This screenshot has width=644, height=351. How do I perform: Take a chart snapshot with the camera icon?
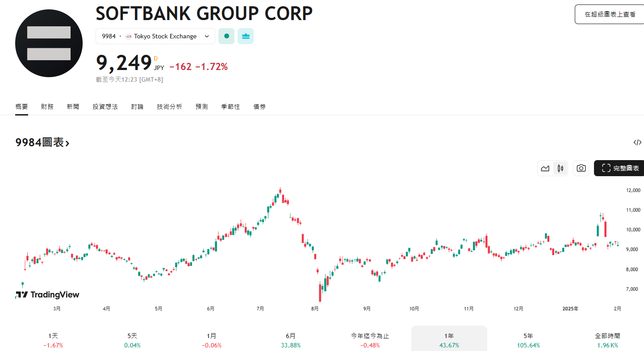tap(581, 168)
